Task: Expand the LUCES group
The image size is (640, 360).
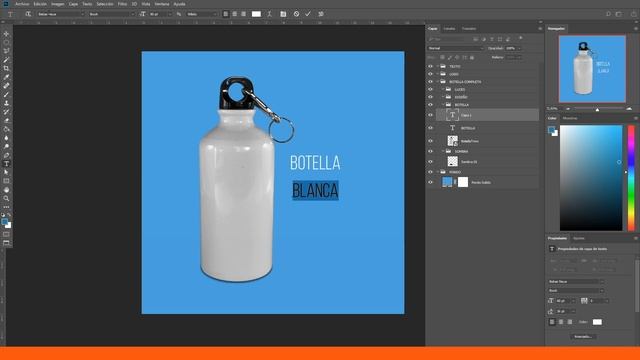Action: tap(443, 89)
